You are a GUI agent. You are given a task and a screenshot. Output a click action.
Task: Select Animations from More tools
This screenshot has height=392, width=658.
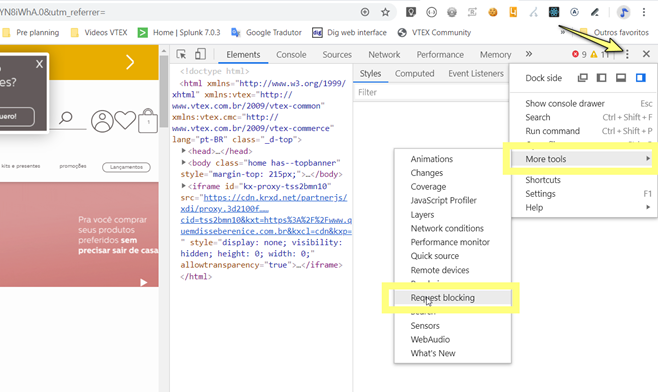tap(452, 159)
